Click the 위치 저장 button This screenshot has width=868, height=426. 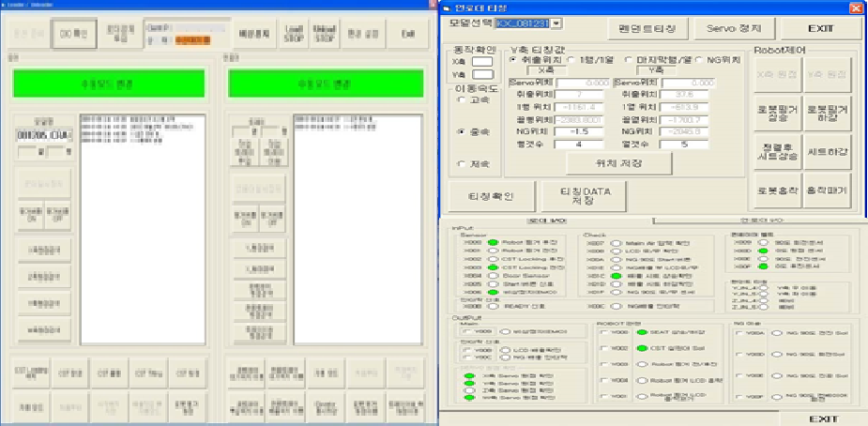click(x=619, y=161)
